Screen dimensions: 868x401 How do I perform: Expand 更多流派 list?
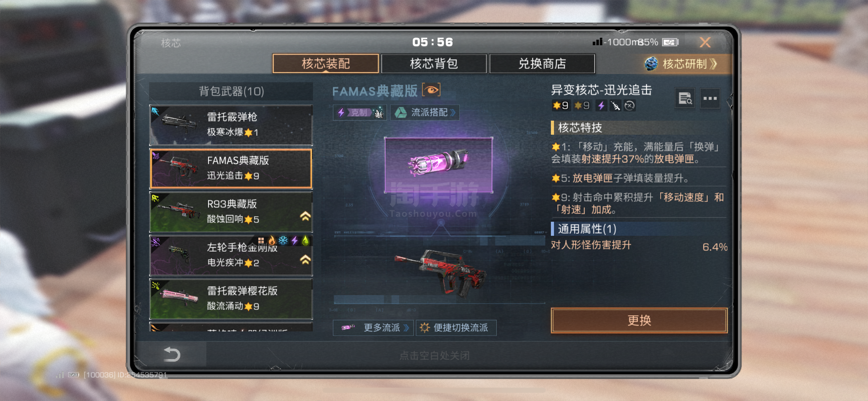click(x=373, y=328)
